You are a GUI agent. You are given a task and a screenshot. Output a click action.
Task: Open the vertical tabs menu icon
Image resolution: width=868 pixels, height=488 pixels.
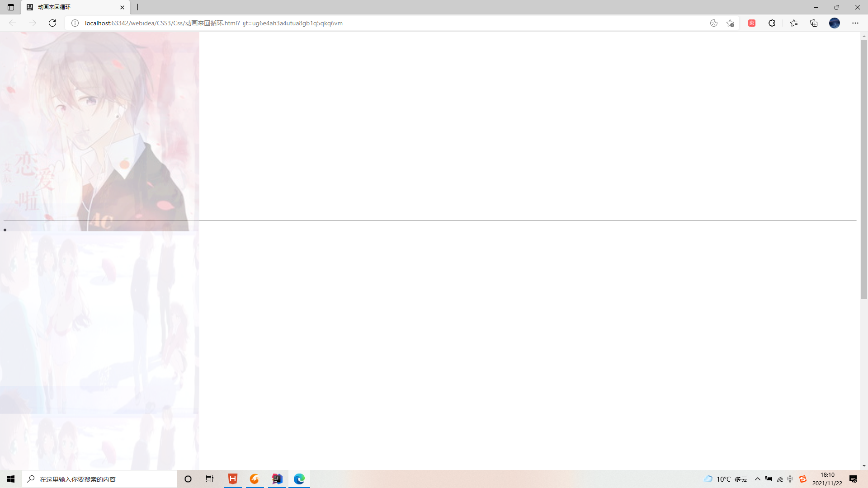(x=10, y=7)
